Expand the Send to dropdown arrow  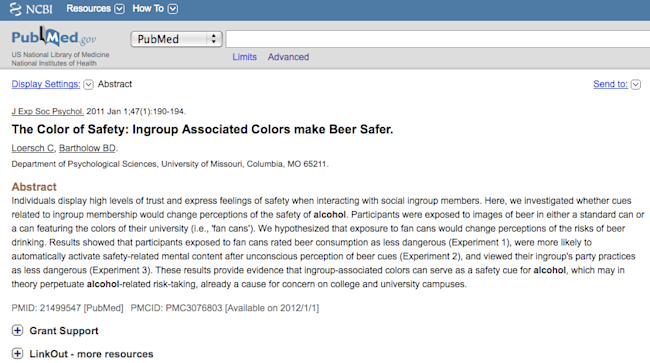635,85
